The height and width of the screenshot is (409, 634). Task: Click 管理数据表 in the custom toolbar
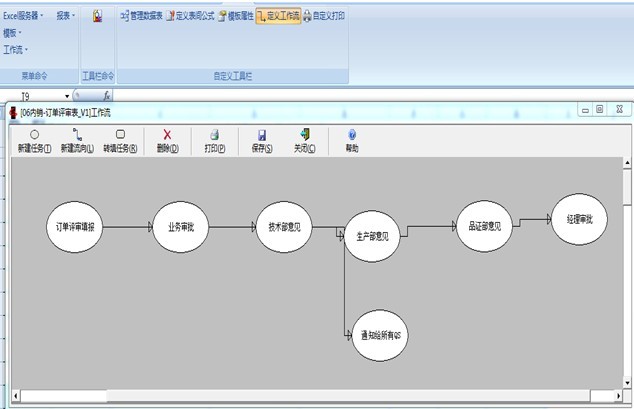pyautogui.click(x=141, y=17)
